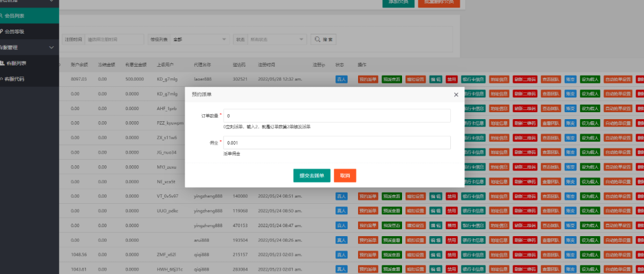This screenshot has width=644, height=274.
Task: Click 预派查看 in the VT_0v5v97 row
Action: pyautogui.click(x=392, y=196)
